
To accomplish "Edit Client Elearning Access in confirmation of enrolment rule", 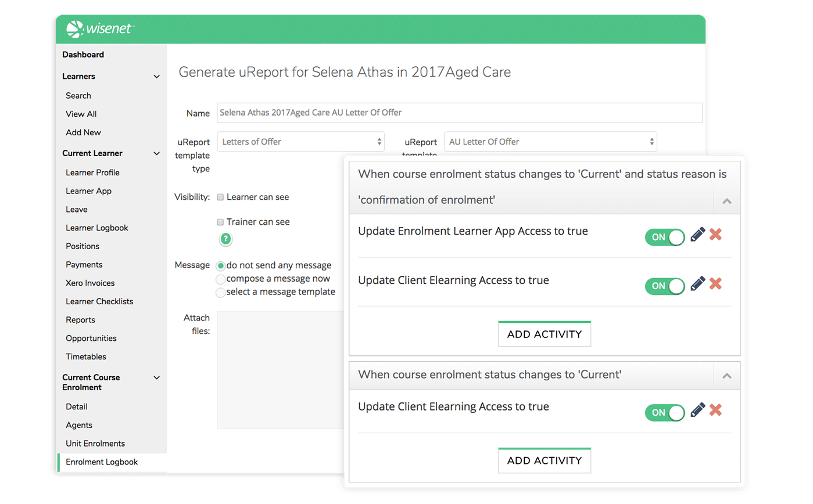I will [698, 284].
